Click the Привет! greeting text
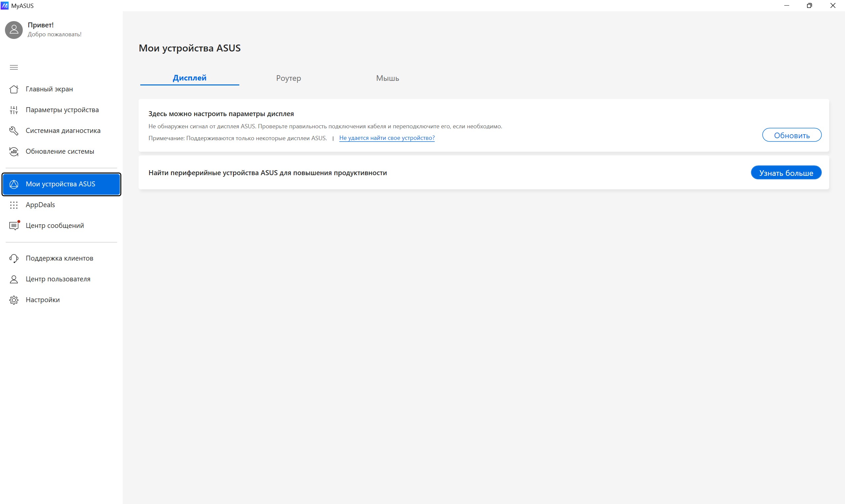The width and height of the screenshot is (845, 504). pos(41,25)
